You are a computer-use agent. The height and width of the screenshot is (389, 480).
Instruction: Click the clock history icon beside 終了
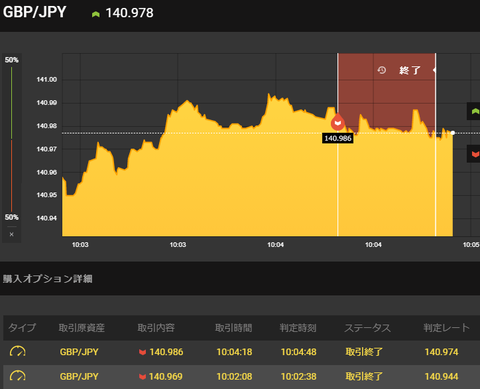[382, 70]
